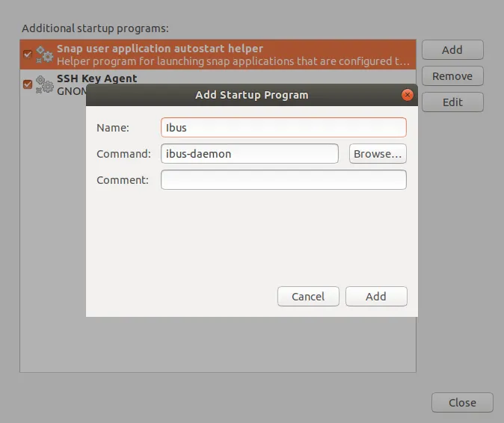
Task: Toggle the SSH Key Agent checkbox
Action: pyautogui.click(x=28, y=84)
